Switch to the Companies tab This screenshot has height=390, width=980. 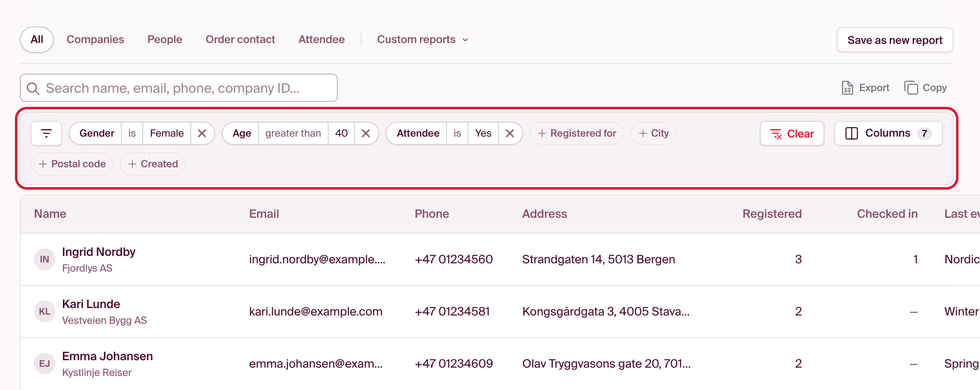click(95, 40)
